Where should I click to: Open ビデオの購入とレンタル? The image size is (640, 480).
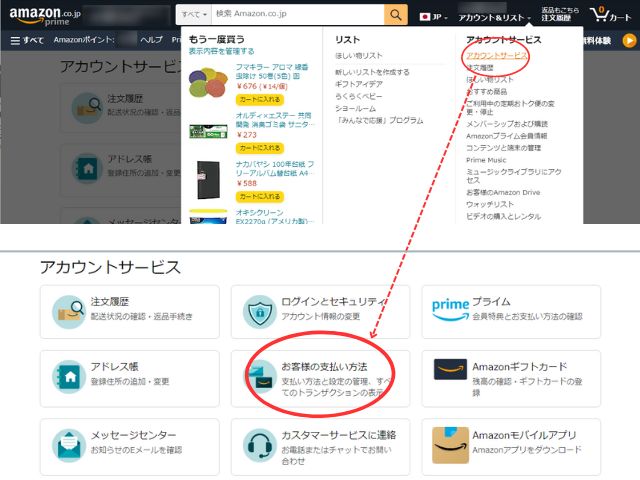tap(503, 216)
